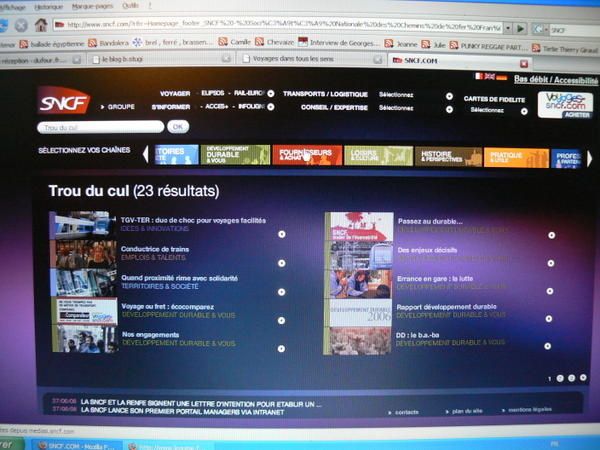Click round button for 'Voyage ou fret'
Viewport: 600px width, 450px height.
point(281,320)
